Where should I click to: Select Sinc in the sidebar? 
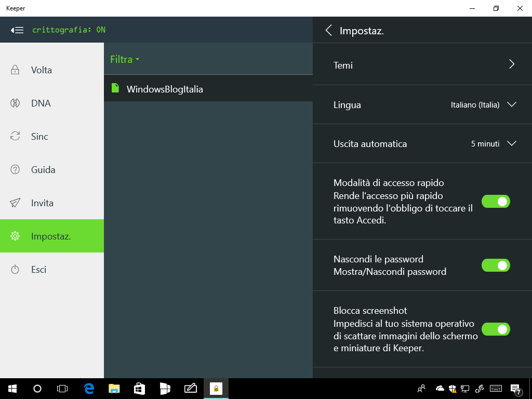[52, 137]
